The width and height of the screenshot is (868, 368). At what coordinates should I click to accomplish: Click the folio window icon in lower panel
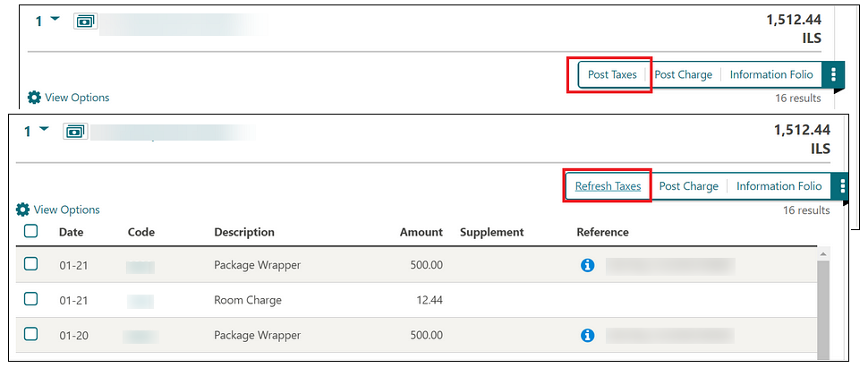74,132
